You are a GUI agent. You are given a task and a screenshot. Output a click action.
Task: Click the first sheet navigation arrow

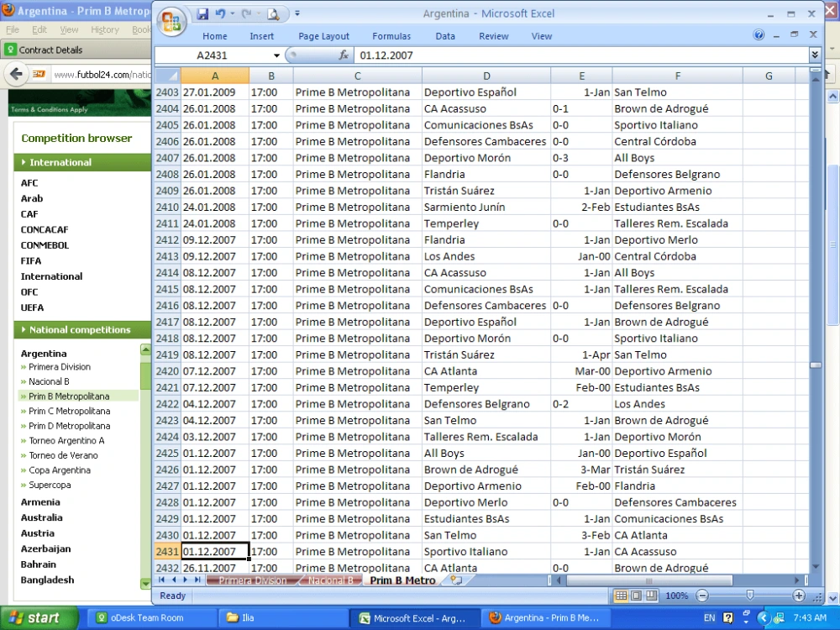click(x=161, y=580)
